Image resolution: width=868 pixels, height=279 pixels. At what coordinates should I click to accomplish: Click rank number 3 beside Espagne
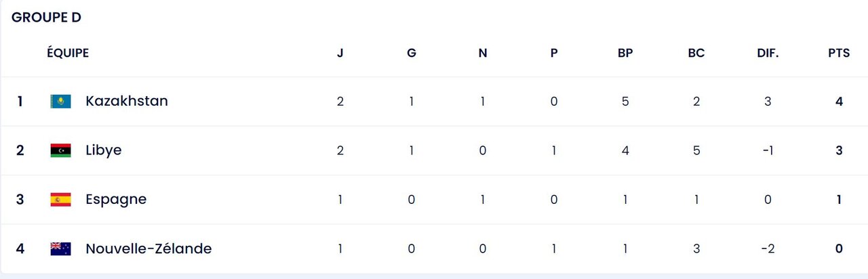coord(20,200)
